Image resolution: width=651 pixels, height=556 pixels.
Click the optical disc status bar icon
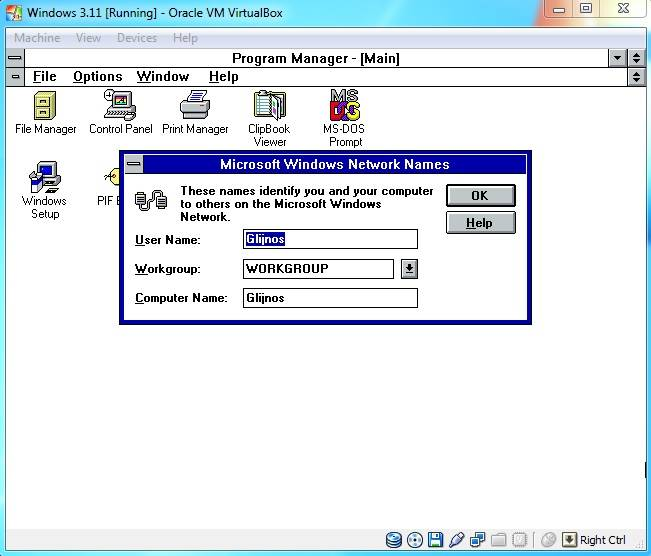(x=415, y=541)
